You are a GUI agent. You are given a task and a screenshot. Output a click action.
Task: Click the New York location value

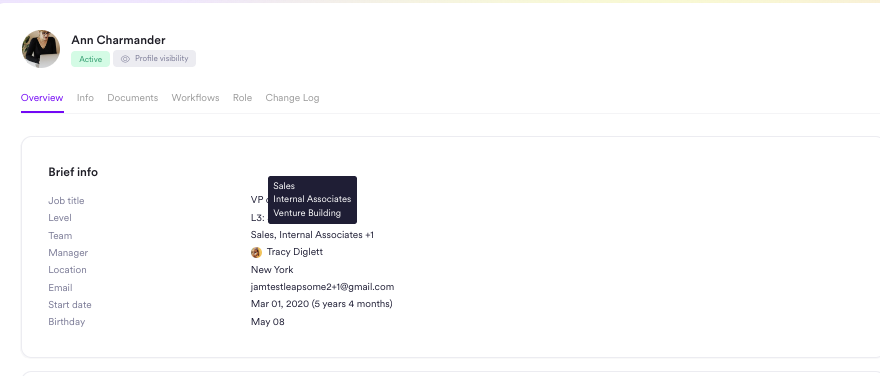[272, 269]
